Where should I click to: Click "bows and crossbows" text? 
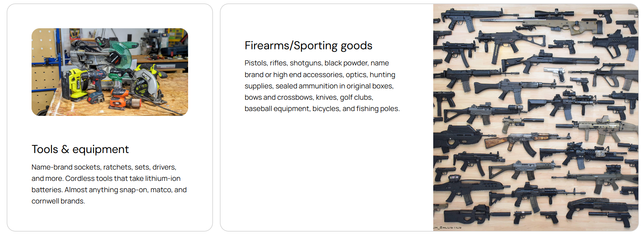278,97
